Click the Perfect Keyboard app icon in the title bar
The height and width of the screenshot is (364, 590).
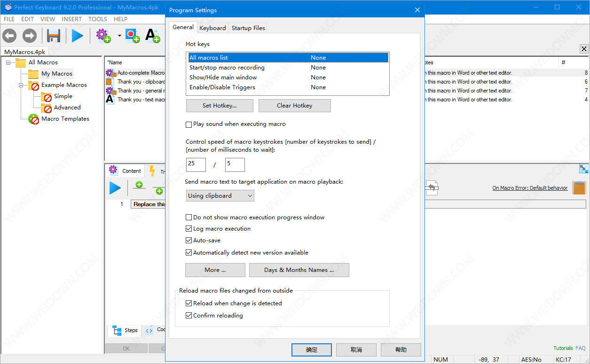pos(8,7)
